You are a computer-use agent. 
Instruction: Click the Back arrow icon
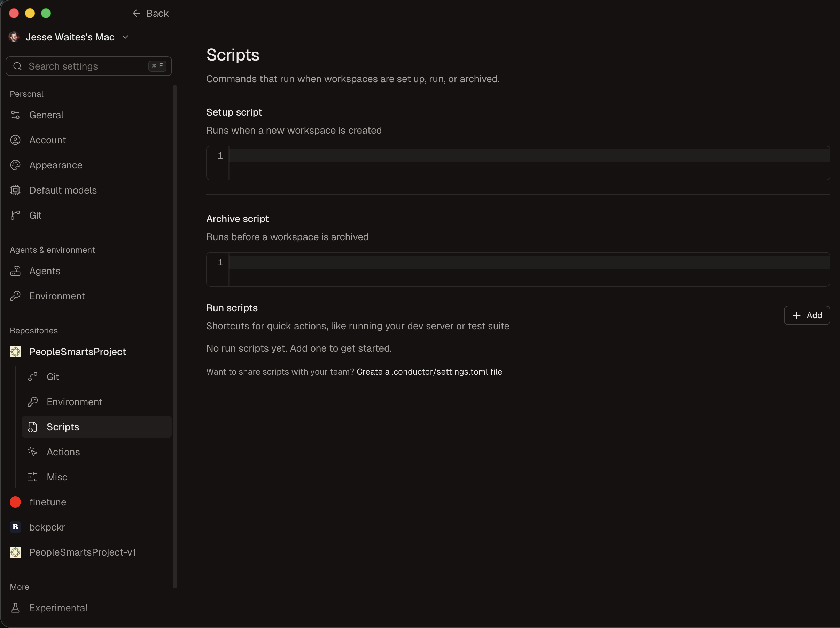tap(136, 13)
